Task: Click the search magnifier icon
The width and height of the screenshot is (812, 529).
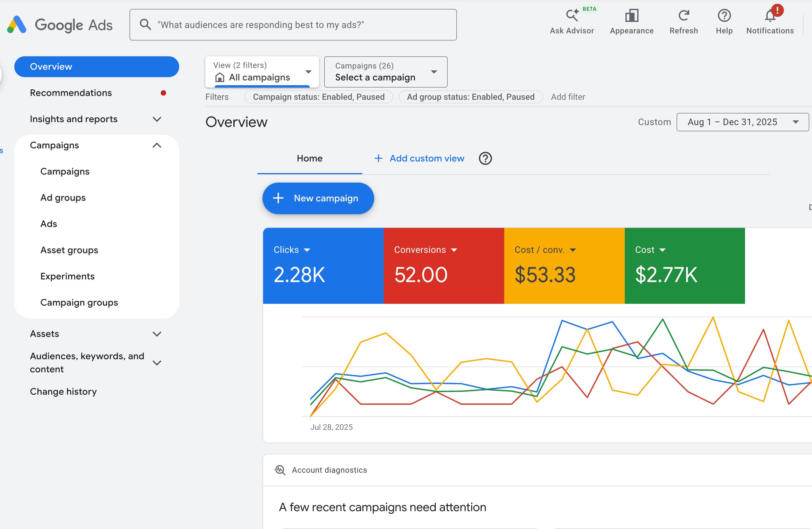Action: tap(145, 25)
